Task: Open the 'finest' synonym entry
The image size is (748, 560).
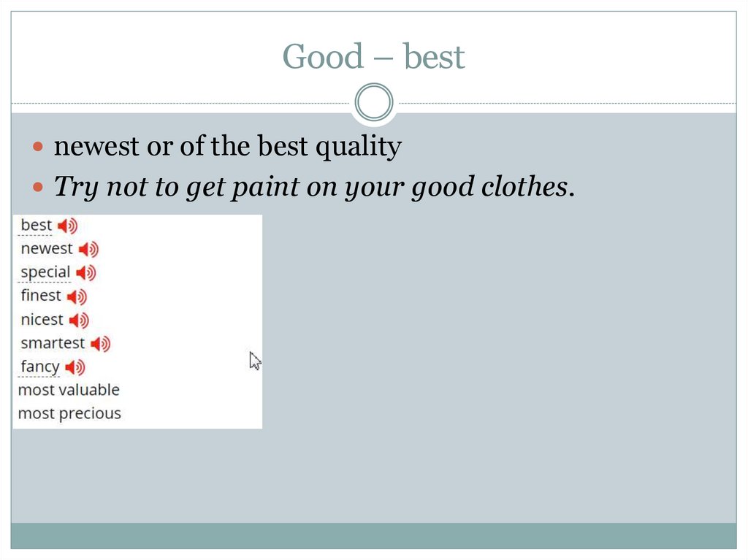Action: [41, 296]
